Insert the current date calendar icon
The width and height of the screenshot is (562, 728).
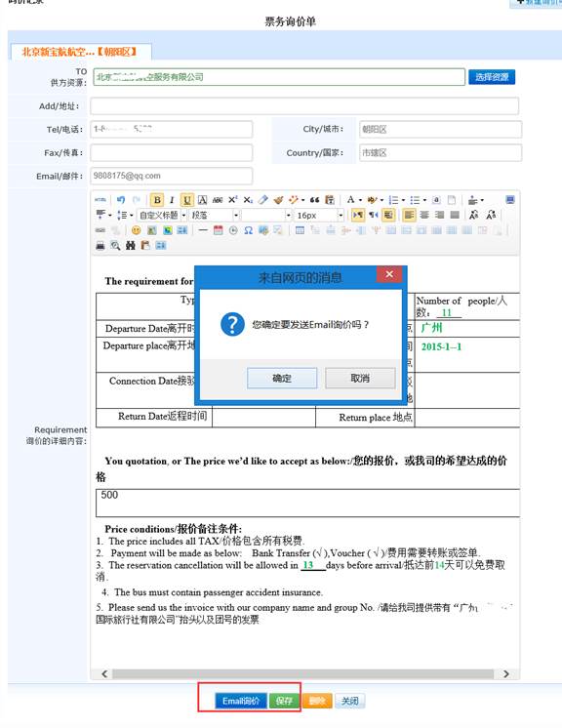[x=219, y=230]
